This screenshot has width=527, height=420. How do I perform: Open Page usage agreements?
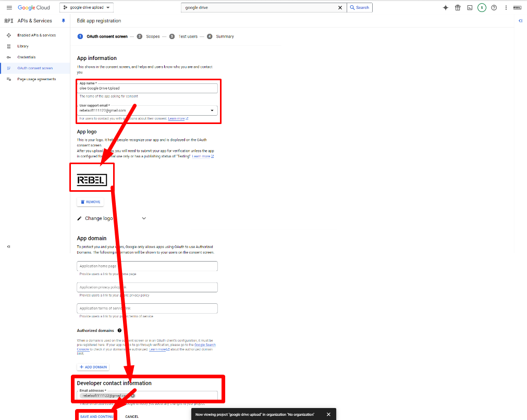36,79
